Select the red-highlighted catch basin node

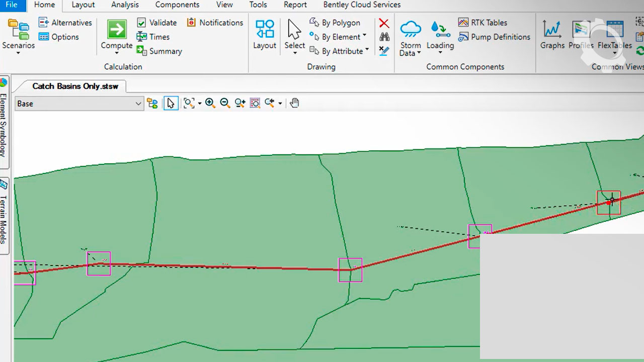pos(609,202)
